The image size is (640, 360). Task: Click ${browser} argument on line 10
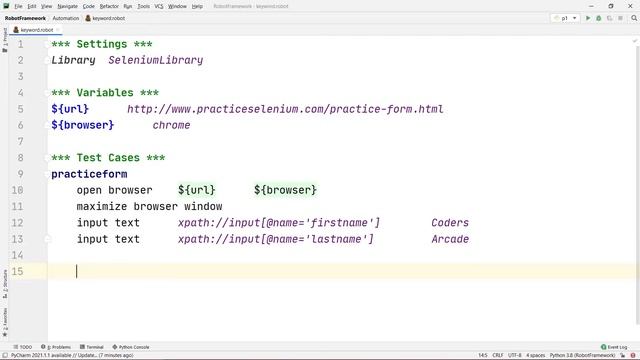point(285,190)
